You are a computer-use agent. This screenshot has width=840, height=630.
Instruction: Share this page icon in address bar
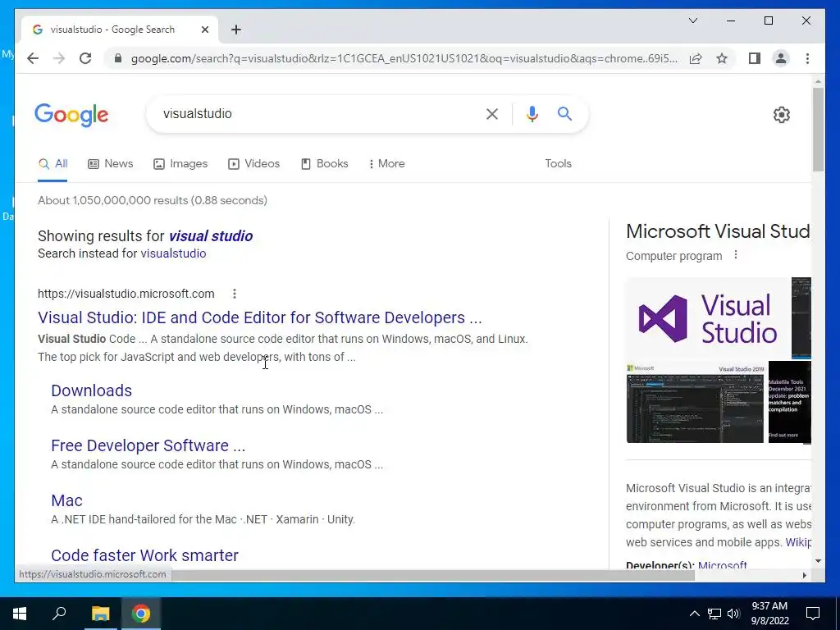(696, 58)
